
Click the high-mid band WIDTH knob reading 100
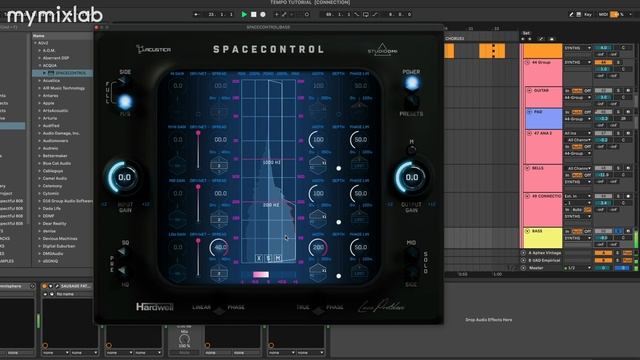coord(318,140)
